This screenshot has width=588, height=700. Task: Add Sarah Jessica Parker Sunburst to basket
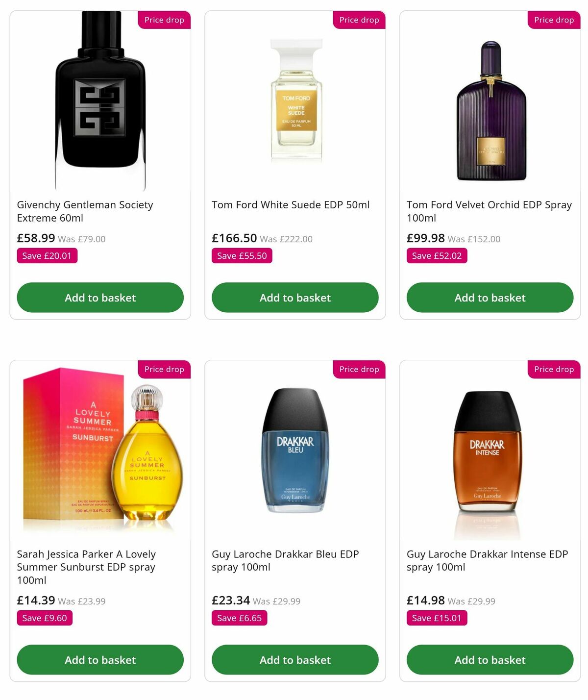[x=100, y=660]
